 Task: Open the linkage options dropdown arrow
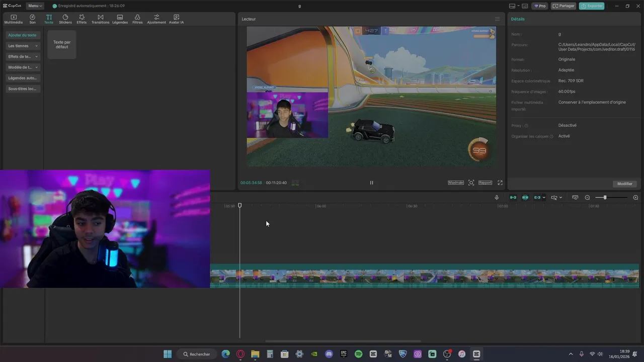[544, 198]
